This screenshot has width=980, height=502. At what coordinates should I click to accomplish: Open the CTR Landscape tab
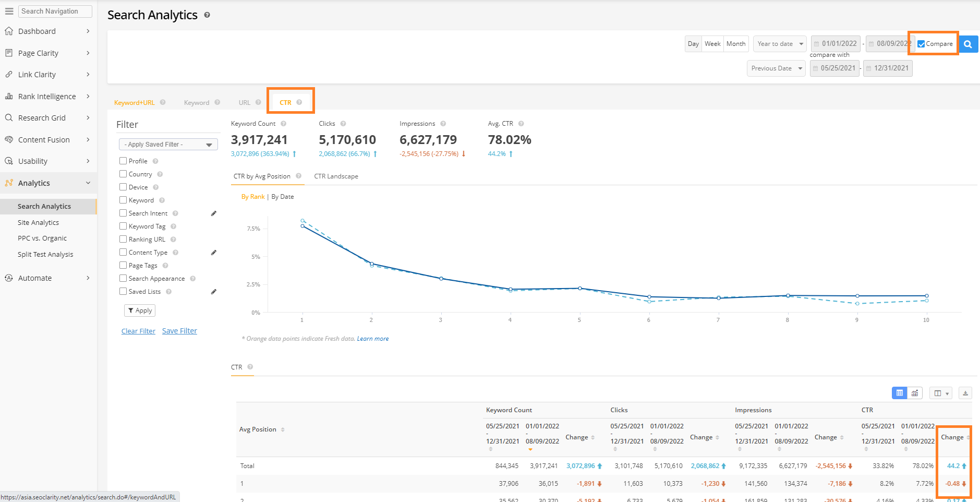pos(336,176)
